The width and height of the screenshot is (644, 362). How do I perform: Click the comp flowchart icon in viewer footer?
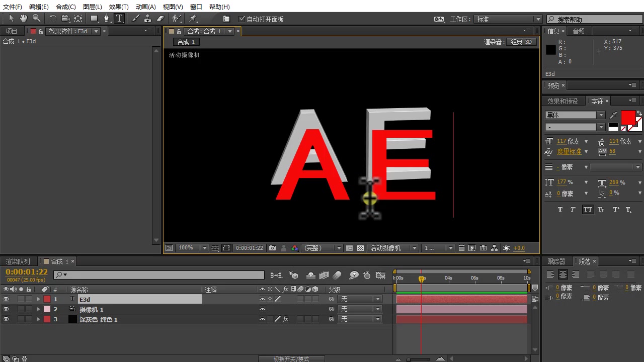coord(495,248)
